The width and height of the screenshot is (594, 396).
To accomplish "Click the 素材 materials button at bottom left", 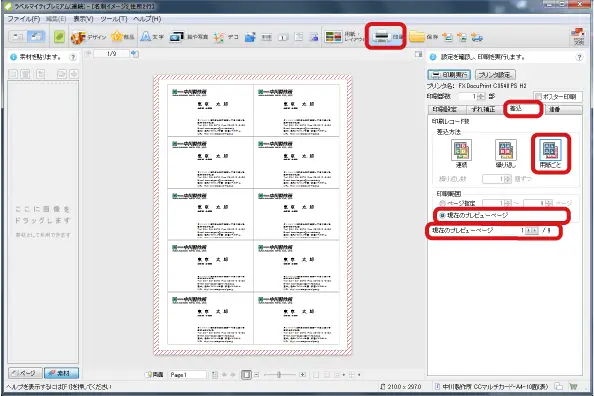I will (x=61, y=373).
